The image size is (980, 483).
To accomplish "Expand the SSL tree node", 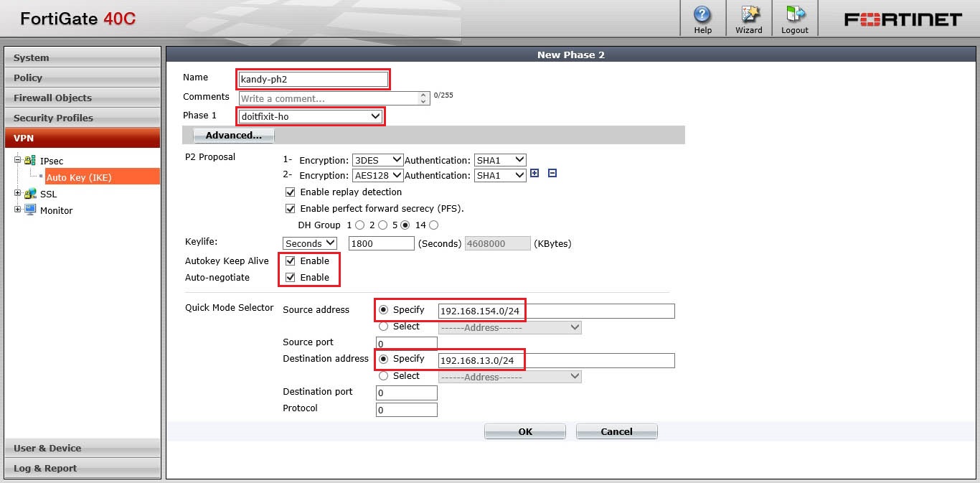I will [x=18, y=193].
